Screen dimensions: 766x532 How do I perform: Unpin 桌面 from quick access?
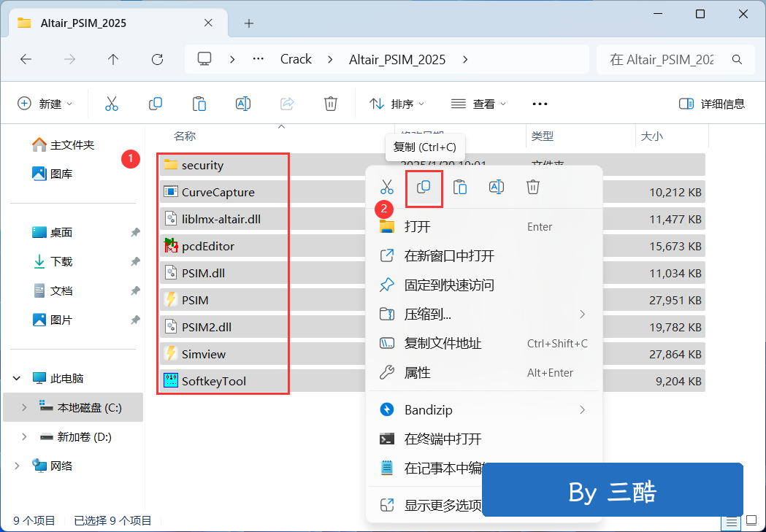pos(135,232)
